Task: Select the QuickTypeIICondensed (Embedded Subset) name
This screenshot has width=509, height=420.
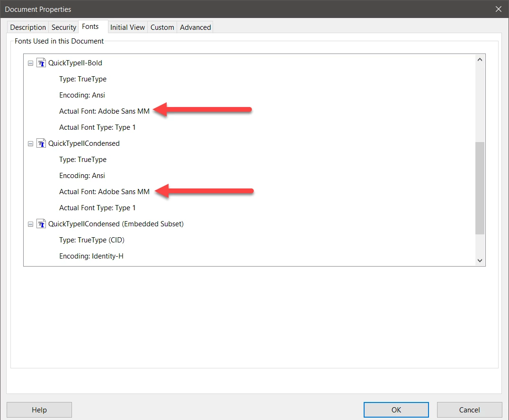Action: (116, 224)
